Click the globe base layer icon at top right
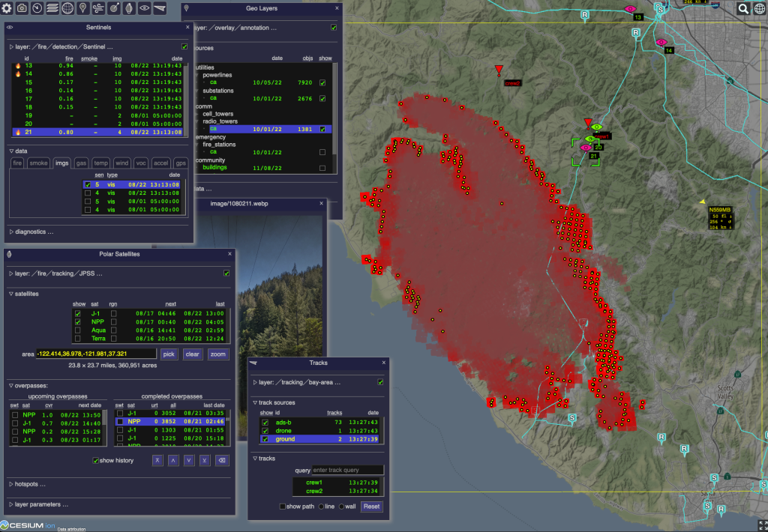This screenshot has height=532, width=768. pos(759,8)
